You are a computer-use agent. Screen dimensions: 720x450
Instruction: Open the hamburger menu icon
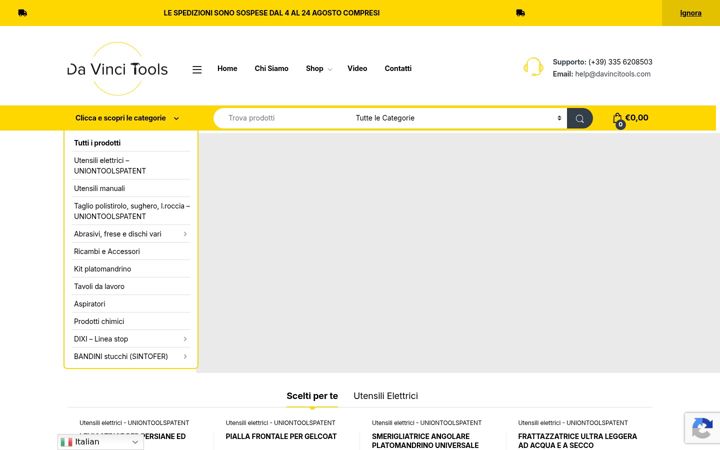[197, 69]
